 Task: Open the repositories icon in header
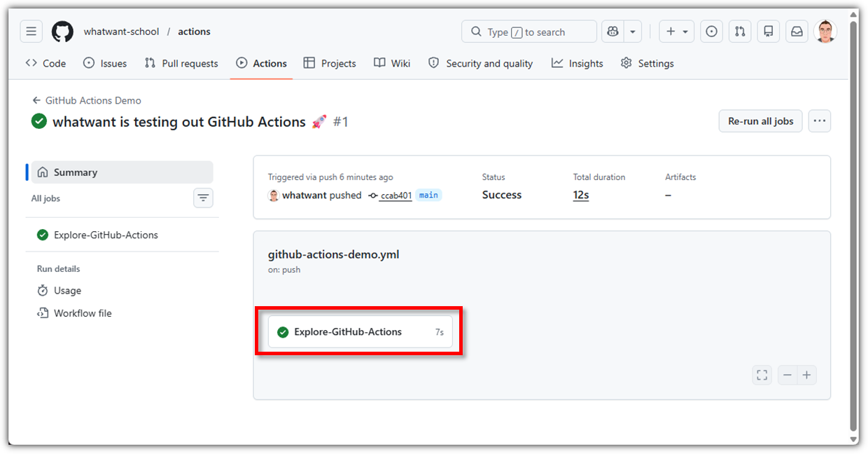pos(769,32)
